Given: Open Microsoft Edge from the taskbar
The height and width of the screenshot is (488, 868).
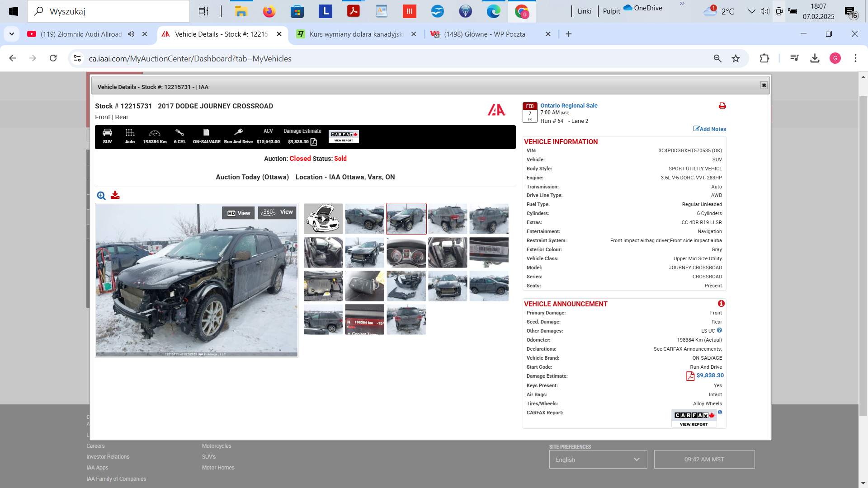Looking at the screenshot, I should 493,11.
